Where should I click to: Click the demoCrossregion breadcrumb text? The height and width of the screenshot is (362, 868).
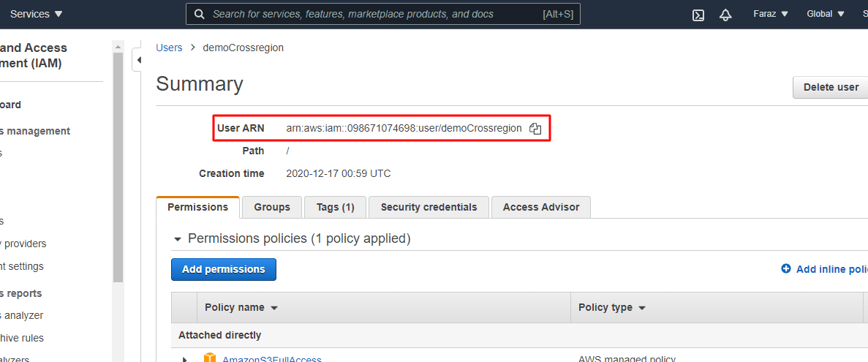click(x=243, y=48)
